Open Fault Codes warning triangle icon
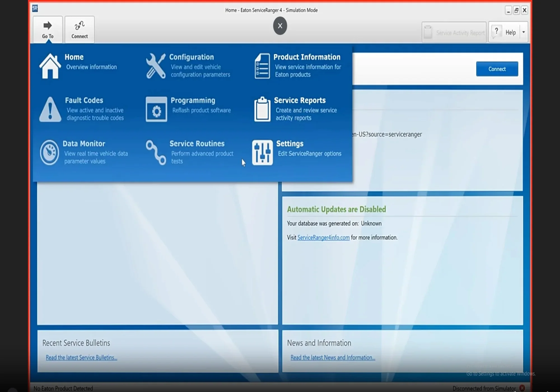This screenshot has width=560, height=392. click(50, 109)
